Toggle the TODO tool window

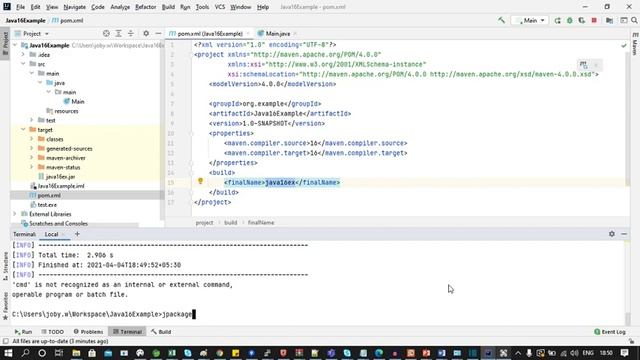(x=52, y=332)
